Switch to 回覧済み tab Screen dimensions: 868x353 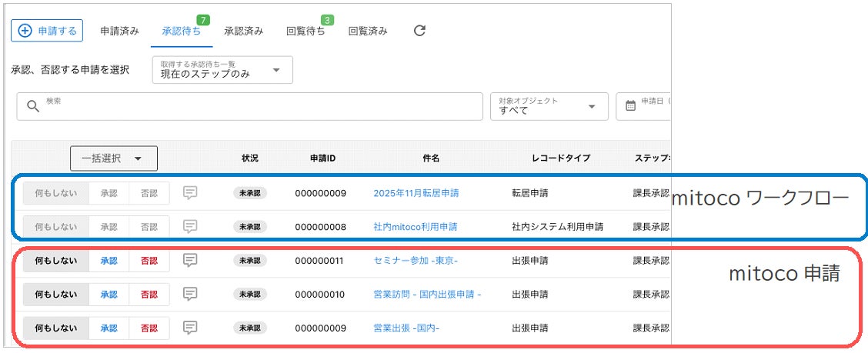point(368,31)
